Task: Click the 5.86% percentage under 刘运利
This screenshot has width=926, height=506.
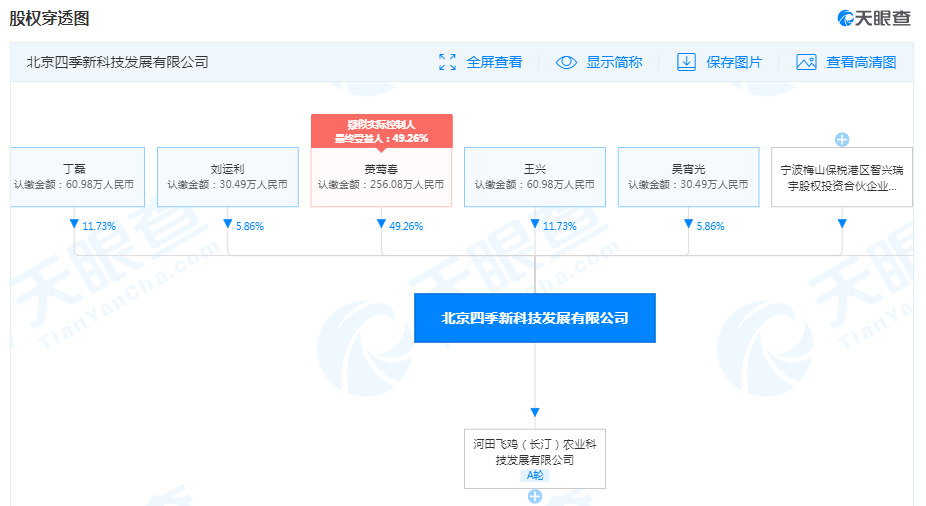Action: [x=250, y=226]
